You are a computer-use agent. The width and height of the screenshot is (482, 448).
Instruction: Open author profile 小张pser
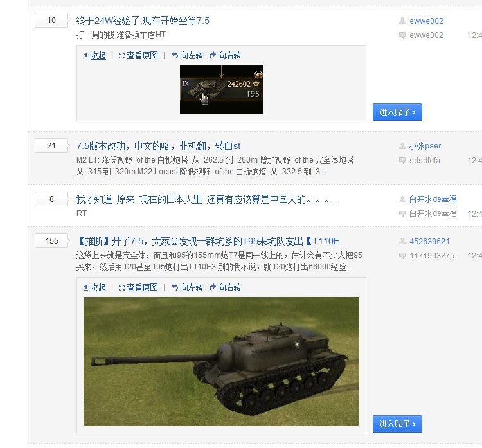point(425,146)
